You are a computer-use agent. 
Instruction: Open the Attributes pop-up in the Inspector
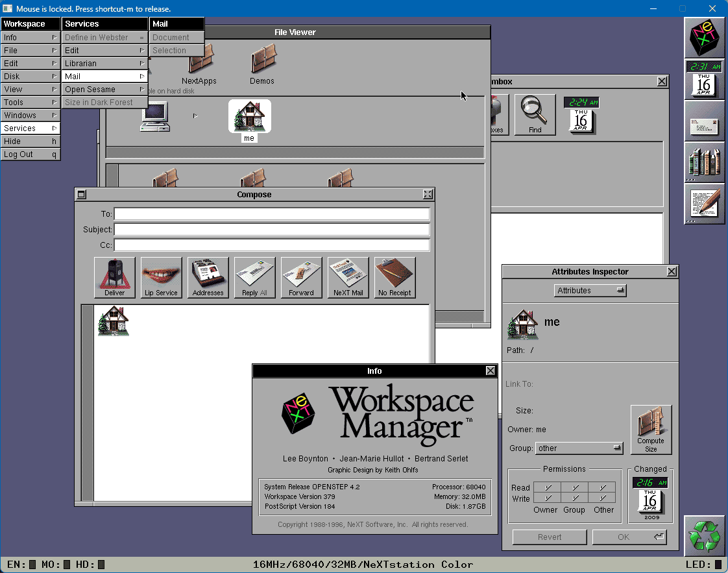[590, 291]
